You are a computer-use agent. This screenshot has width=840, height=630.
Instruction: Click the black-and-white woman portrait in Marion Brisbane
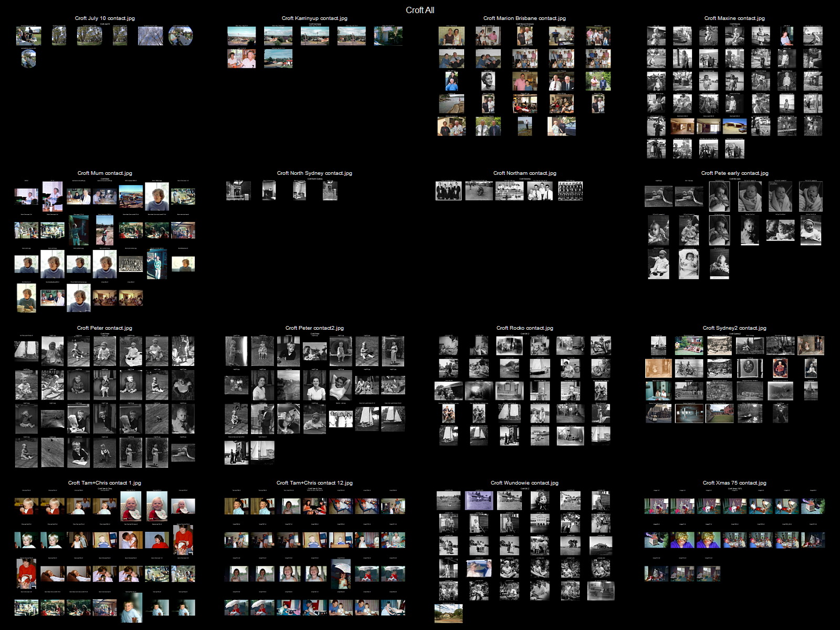[488, 81]
